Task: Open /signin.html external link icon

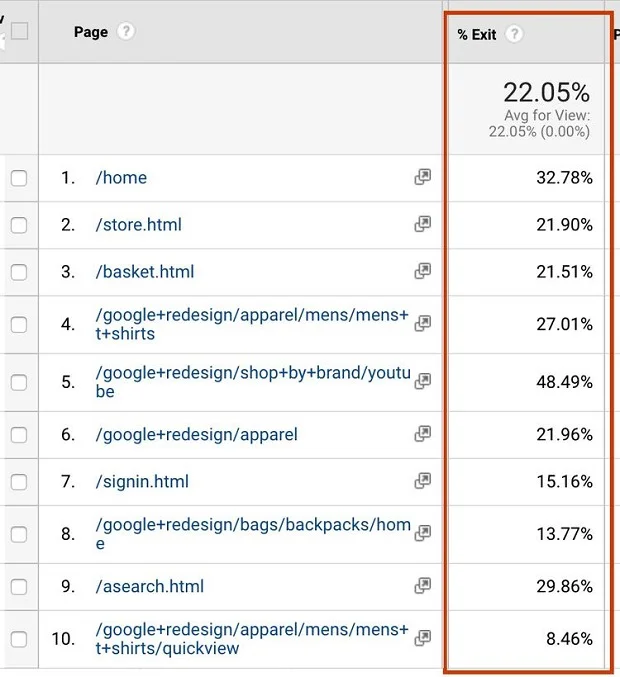Action: coord(422,481)
